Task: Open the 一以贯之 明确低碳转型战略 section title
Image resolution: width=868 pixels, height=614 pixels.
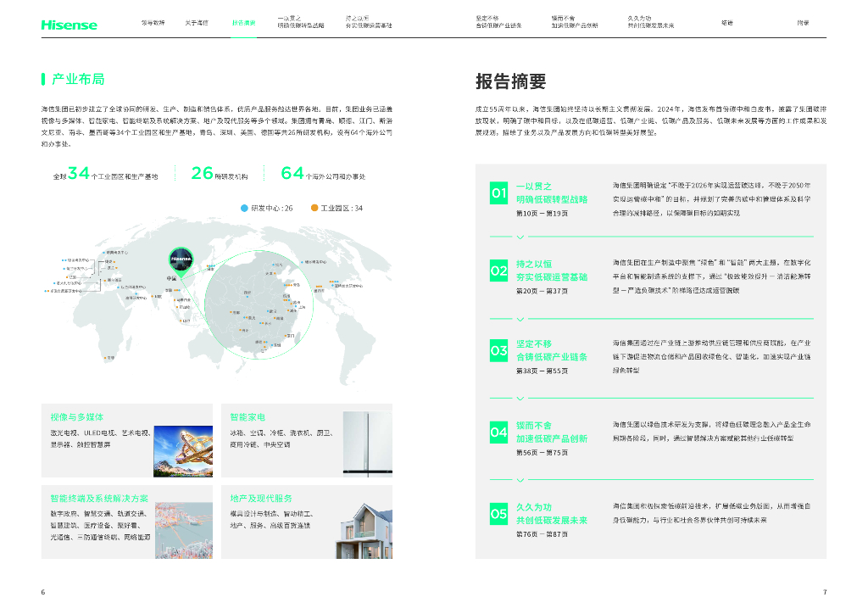Action: [x=552, y=193]
